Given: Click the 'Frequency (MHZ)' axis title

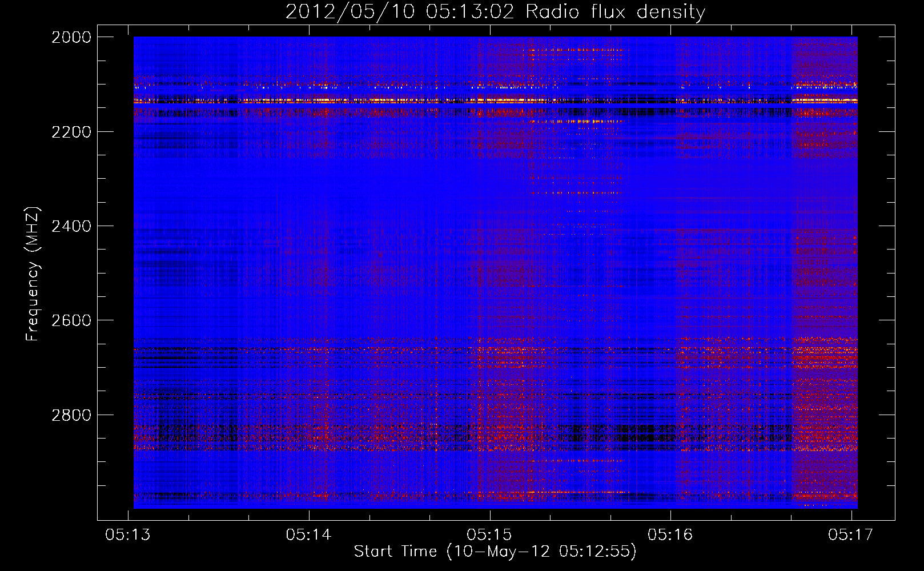Looking at the screenshot, I should 33,274.
